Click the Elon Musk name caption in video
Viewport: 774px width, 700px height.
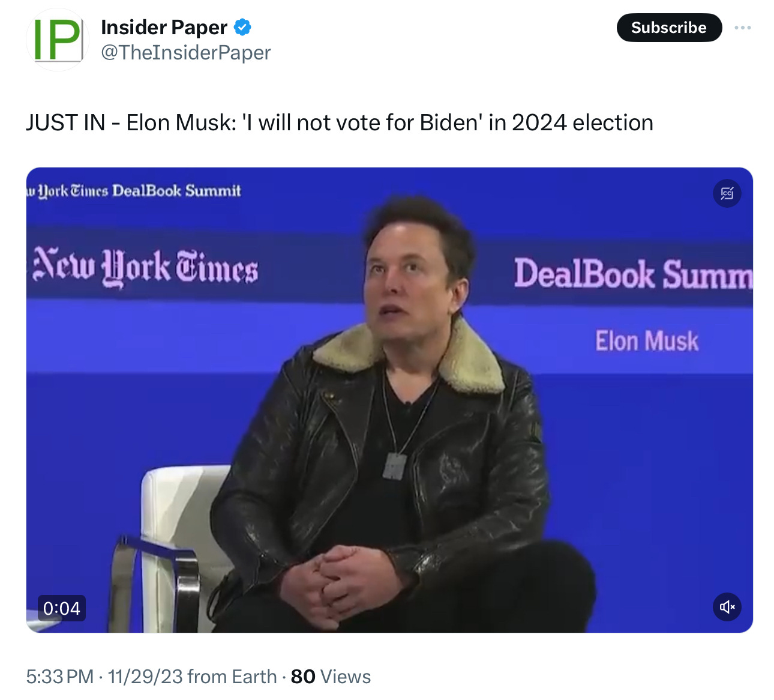(x=647, y=341)
